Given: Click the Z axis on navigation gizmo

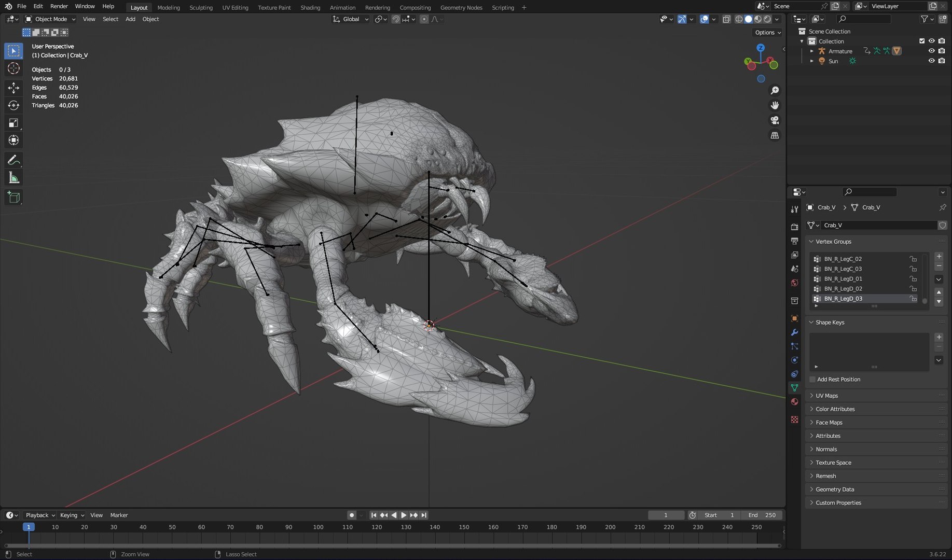Looking at the screenshot, I should pyautogui.click(x=761, y=48).
